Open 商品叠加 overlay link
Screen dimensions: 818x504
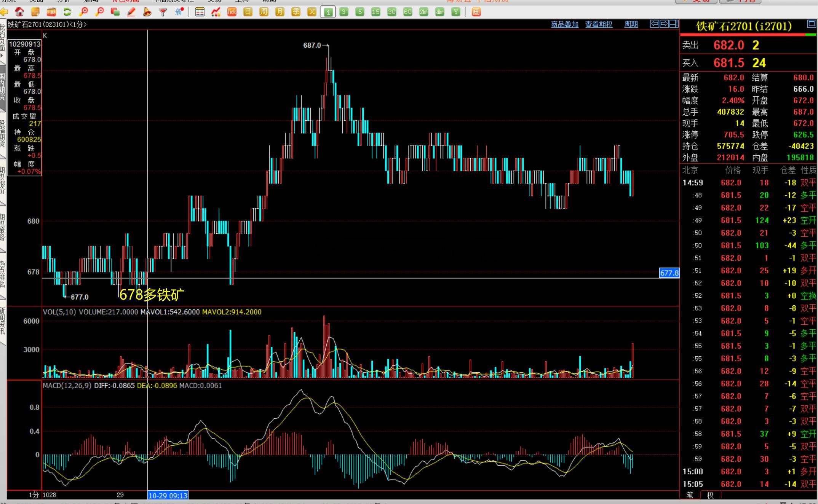[x=564, y=24]
